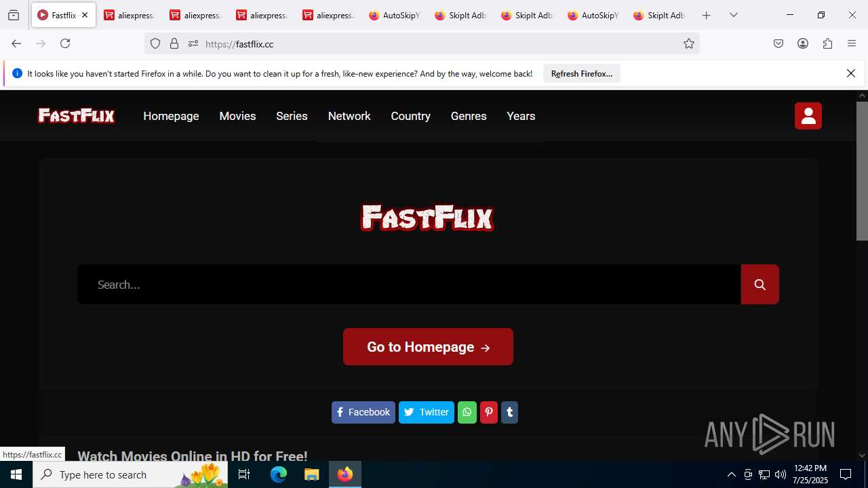The image size is (868, 488).
Task: Go to the Movies section
Action: (237, 116)
